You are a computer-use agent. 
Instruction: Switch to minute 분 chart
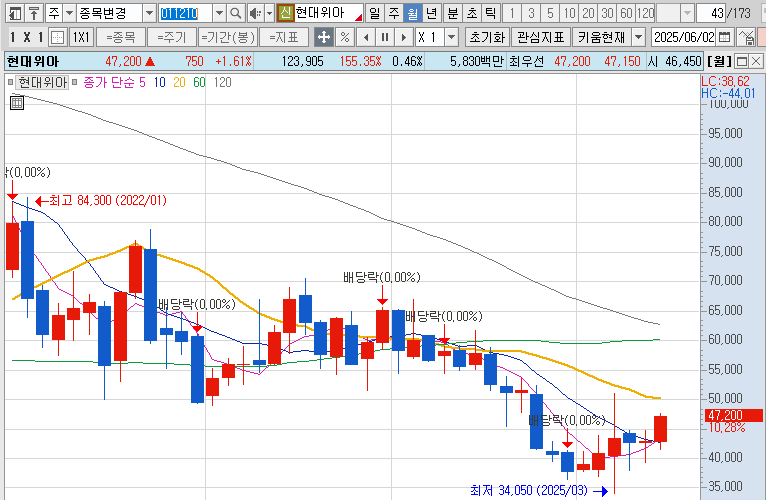tap(453, 13)
